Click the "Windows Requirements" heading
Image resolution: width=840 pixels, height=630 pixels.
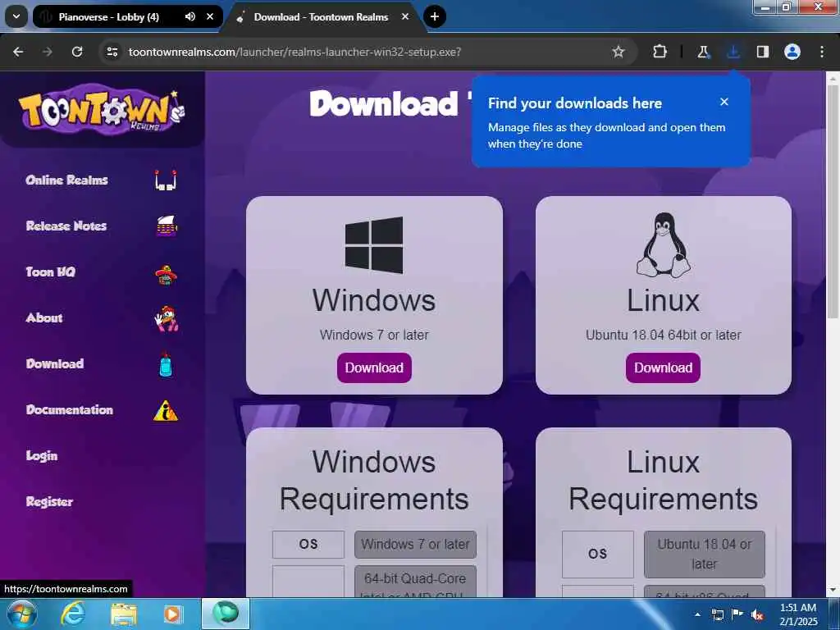click(x=374, y=481)
